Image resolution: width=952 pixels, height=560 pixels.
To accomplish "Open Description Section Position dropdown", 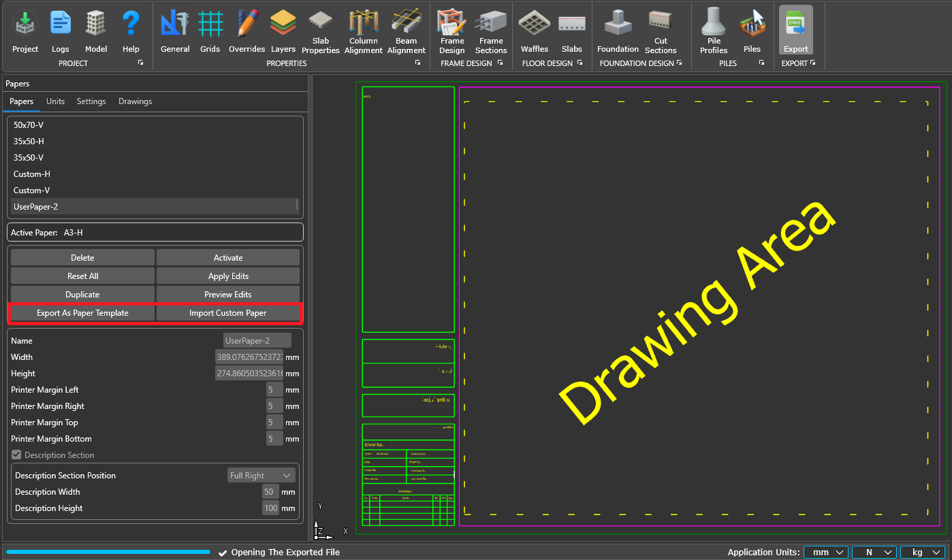I will pyautogui.click(x=261, y=476).
